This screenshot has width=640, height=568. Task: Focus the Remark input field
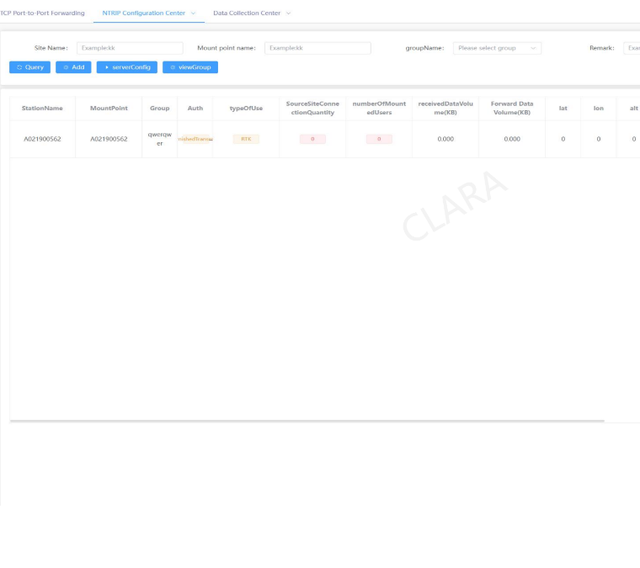[x=632, y=48]
